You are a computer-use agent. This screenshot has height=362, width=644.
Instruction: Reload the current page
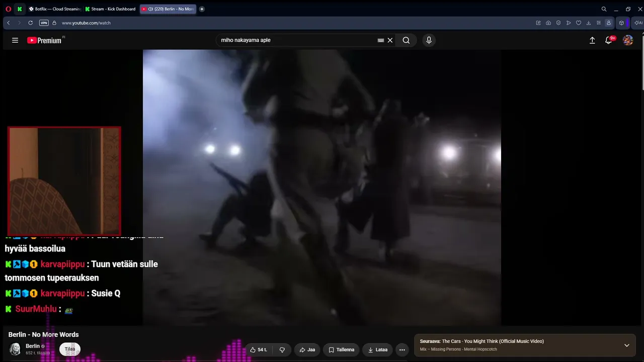point(30,23)
